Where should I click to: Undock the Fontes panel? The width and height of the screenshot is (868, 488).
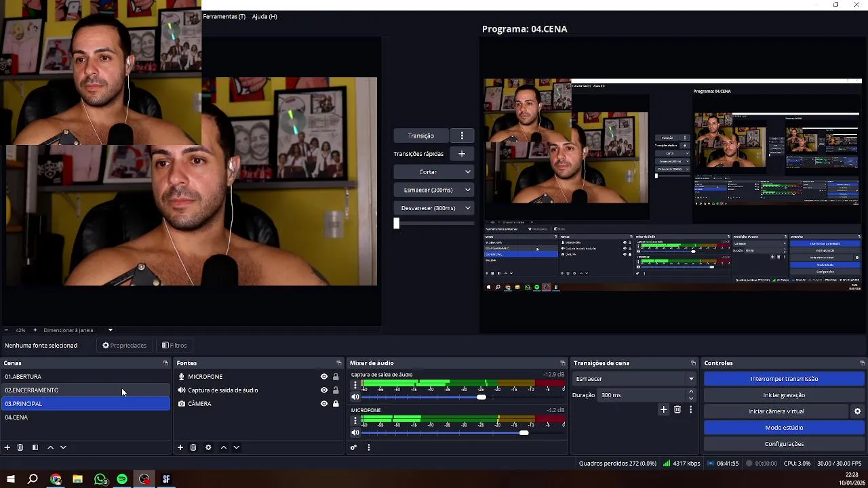(339, 363)
